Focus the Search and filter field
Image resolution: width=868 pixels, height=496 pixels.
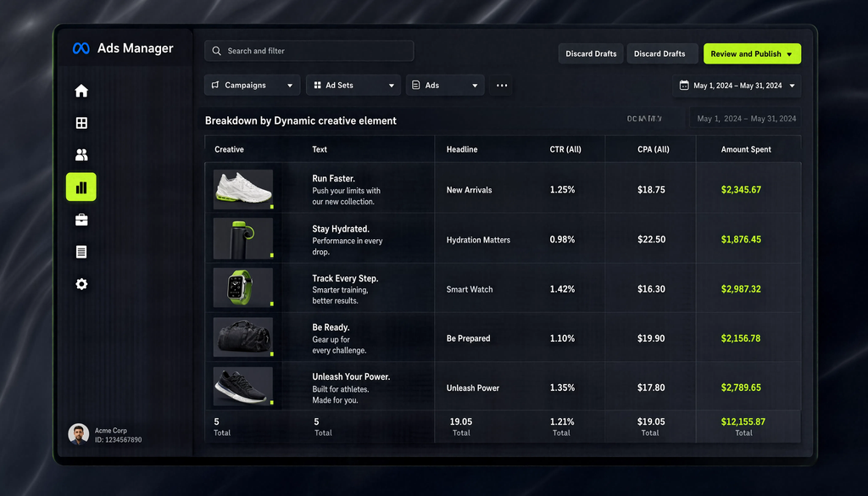click(309, 51)
